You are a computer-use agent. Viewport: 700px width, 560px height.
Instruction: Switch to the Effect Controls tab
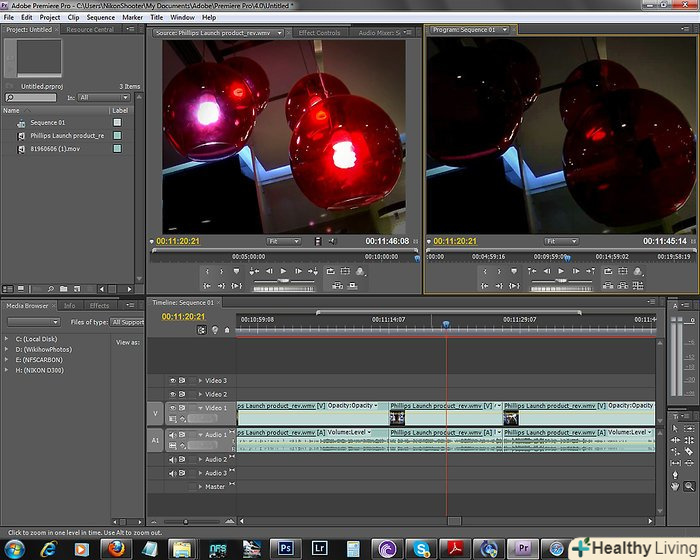coord(319,32)
